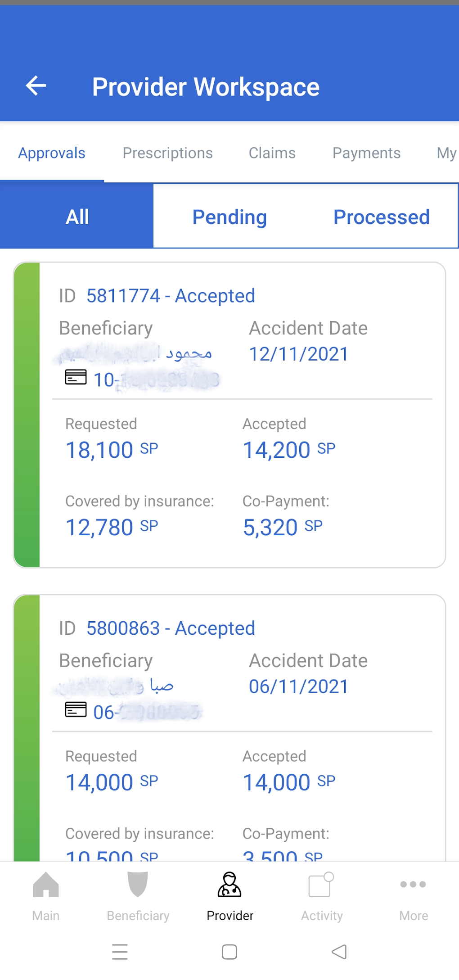This screenshot has width=459, height=980.
Task: Open the Main home icon
Action: point(46,885)
